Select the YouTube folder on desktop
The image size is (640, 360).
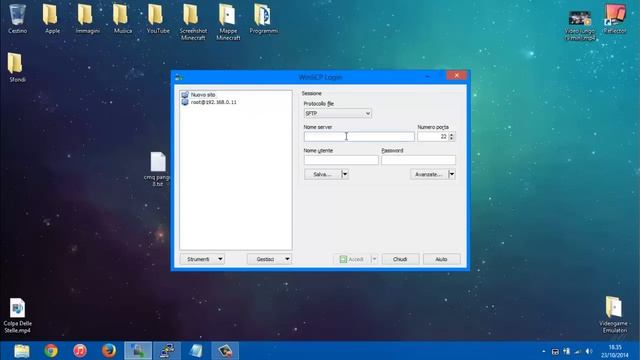tap(158, 18)
